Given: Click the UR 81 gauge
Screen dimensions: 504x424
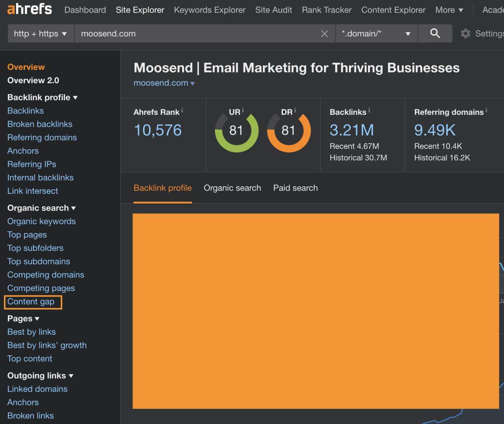Looking at the screenshot, I should tap(237, 131).
